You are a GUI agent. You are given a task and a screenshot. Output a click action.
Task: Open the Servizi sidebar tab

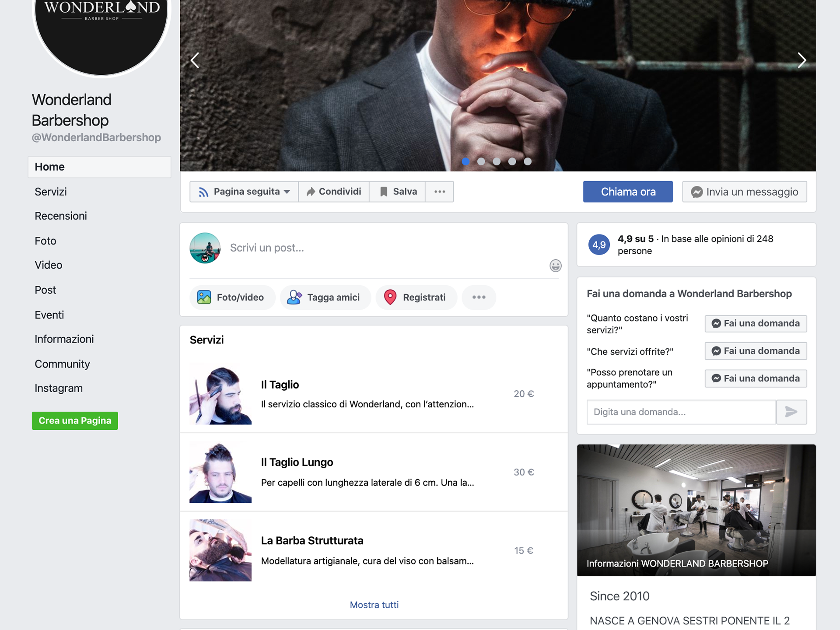tap(51, 192)
